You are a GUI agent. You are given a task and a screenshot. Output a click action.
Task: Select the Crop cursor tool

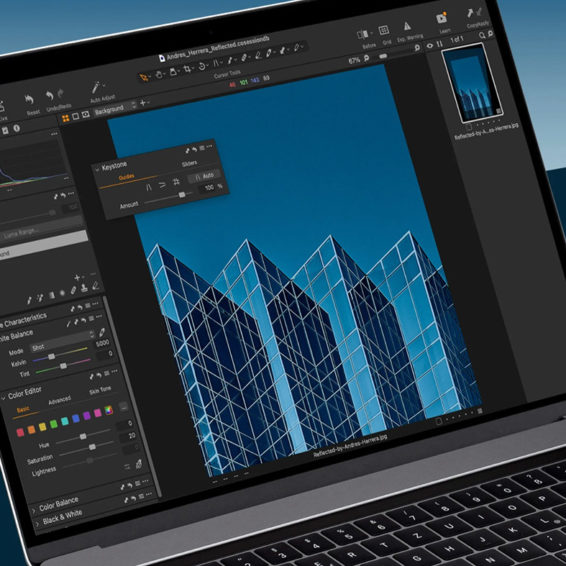[x=187, y=69]
